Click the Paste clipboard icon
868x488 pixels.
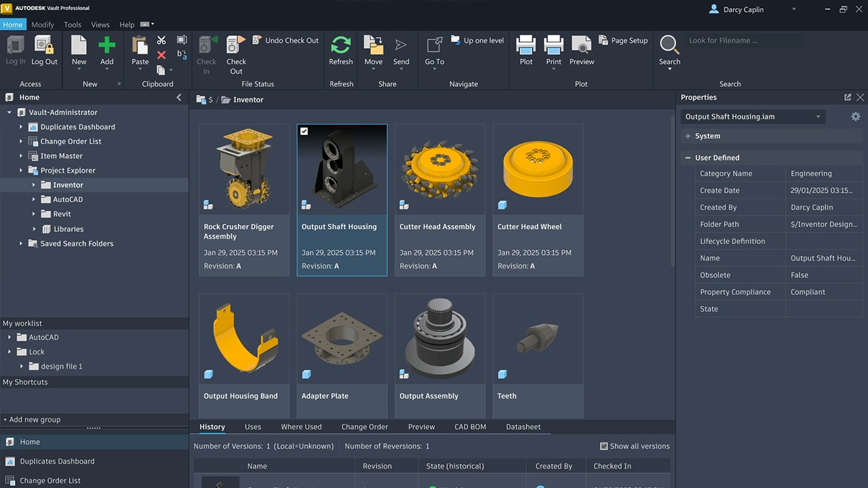tap(140, 45)
